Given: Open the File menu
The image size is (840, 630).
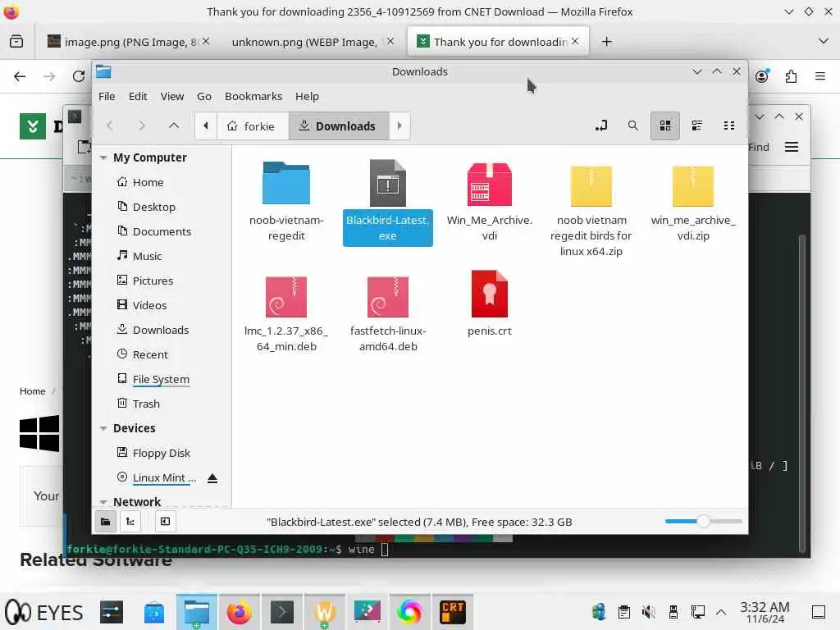Looking at the screenshot, I should (x=107, y=97).
